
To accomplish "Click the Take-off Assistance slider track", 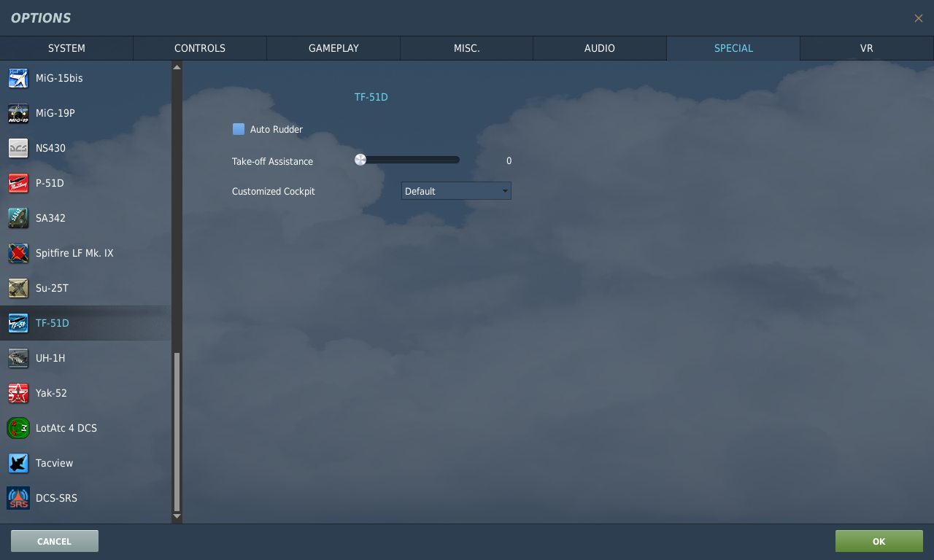I will 409,160.
